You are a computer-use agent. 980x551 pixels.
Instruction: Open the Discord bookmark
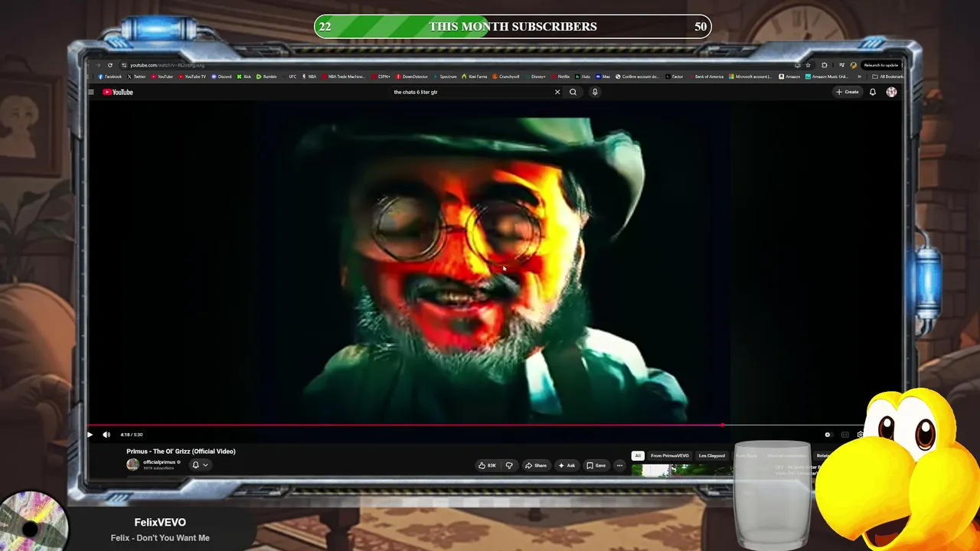click(221, 77)
